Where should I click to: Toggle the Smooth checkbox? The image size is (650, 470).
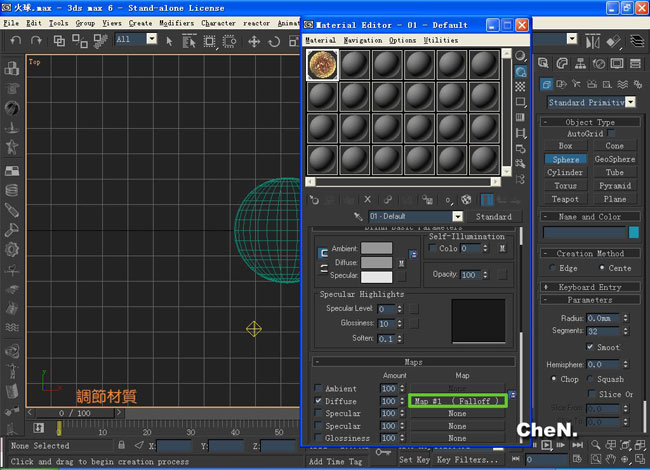590,346
